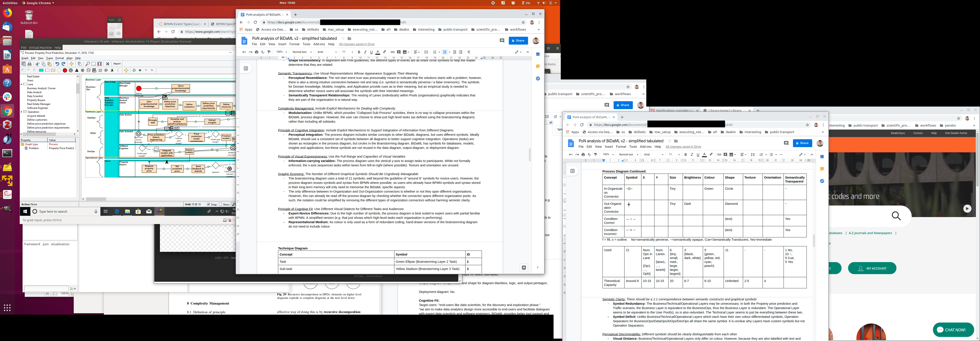The height and width of the screenshot is (341, 980).
Task: Click the paint format roller icon
Action: coord(269,52)
